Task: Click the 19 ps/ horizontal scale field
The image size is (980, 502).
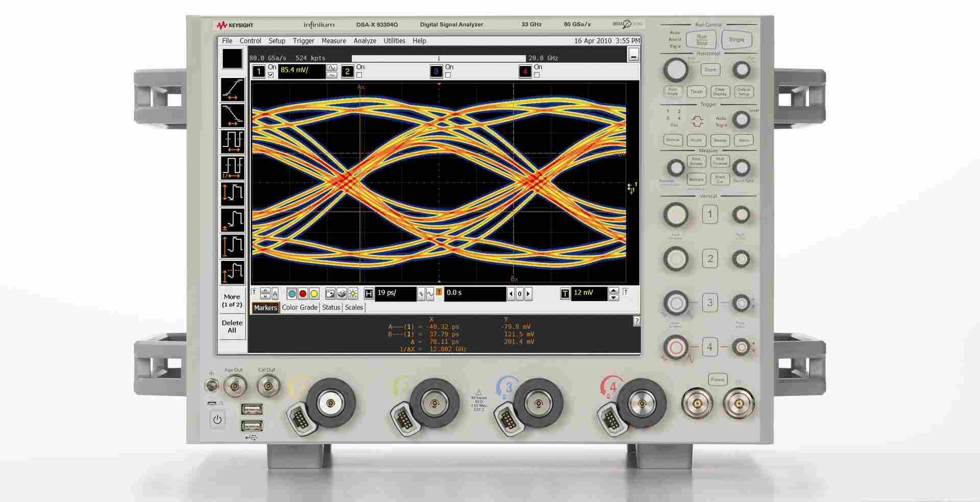Action: (396, 293)
